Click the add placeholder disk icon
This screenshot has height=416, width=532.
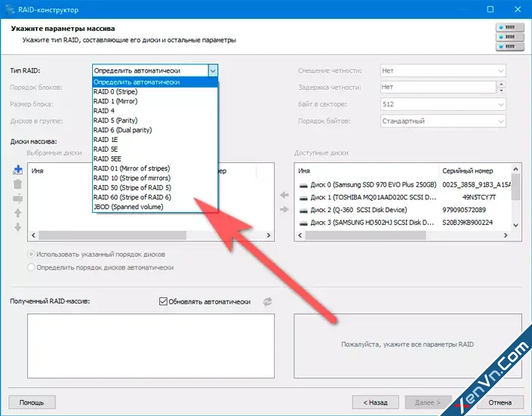point(17,199)
